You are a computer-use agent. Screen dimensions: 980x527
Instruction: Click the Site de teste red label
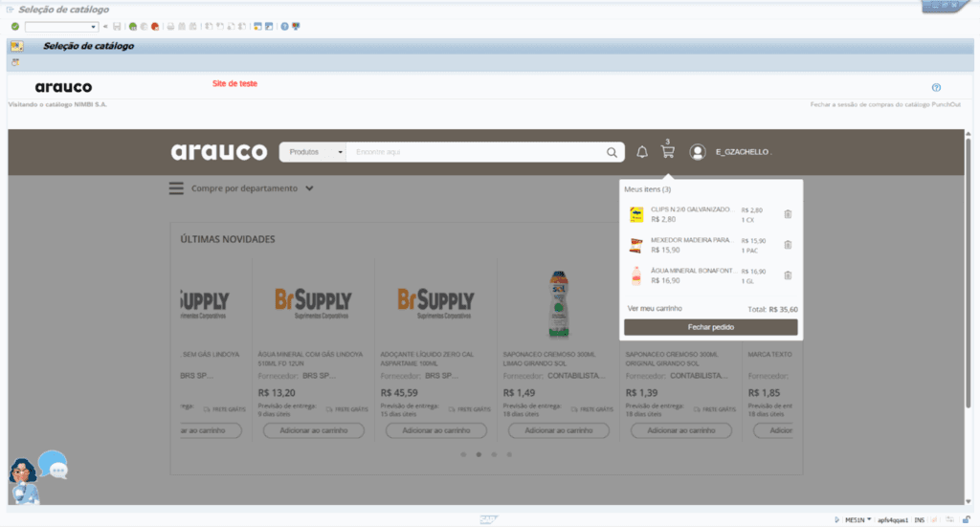pyautogui.click(x=234, y=83)
